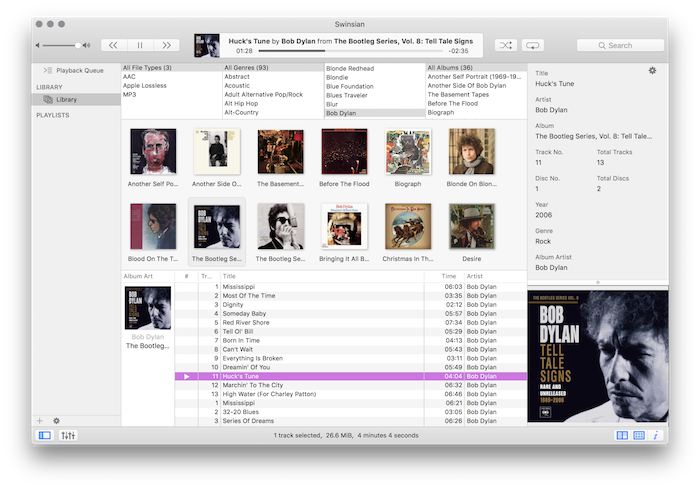Toggle the column browser view
Screen dimensions: 700x489
point(622,435)
